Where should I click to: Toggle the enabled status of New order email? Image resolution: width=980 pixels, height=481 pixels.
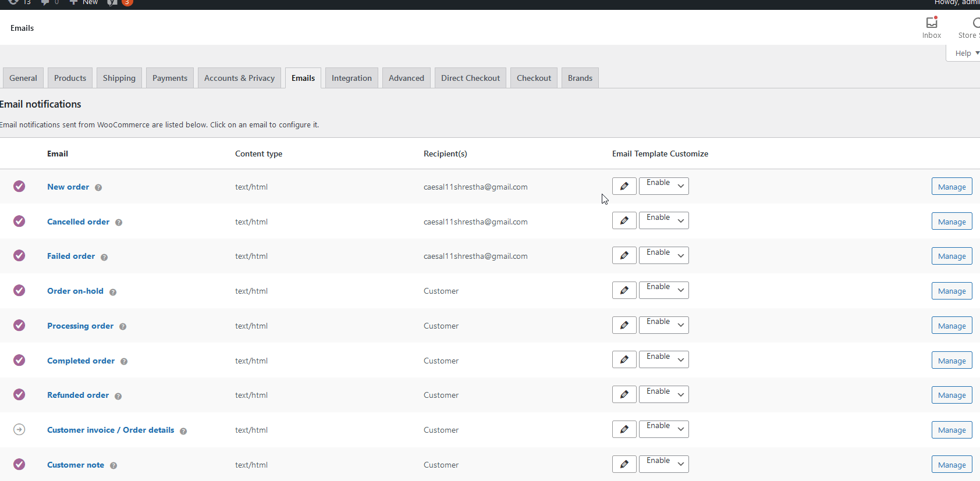(19, 186)
